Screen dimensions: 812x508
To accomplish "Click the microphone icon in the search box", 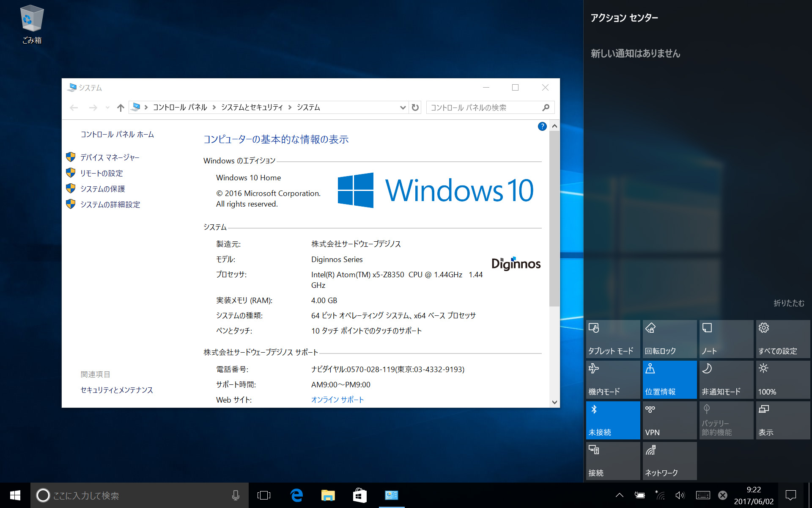I will pyautogui.click(x=236, y=495).
